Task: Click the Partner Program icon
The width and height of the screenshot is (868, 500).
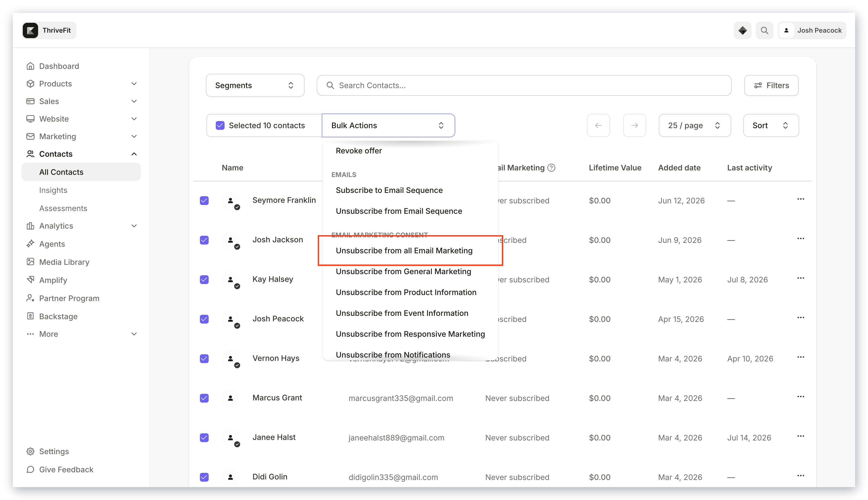Action: pyautogui.click(x=30, y=298)
